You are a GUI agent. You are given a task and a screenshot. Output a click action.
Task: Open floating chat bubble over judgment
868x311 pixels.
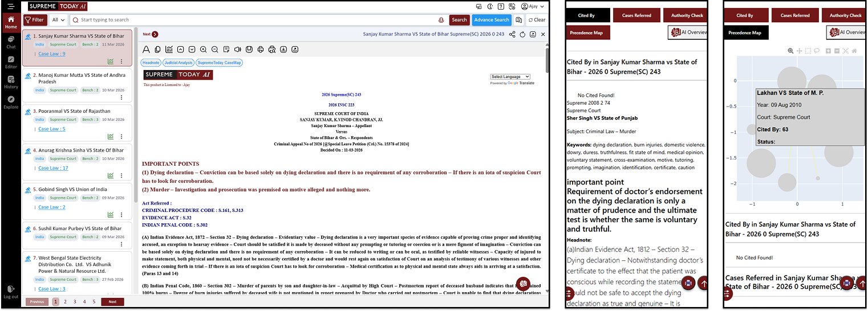coord(523,283)
